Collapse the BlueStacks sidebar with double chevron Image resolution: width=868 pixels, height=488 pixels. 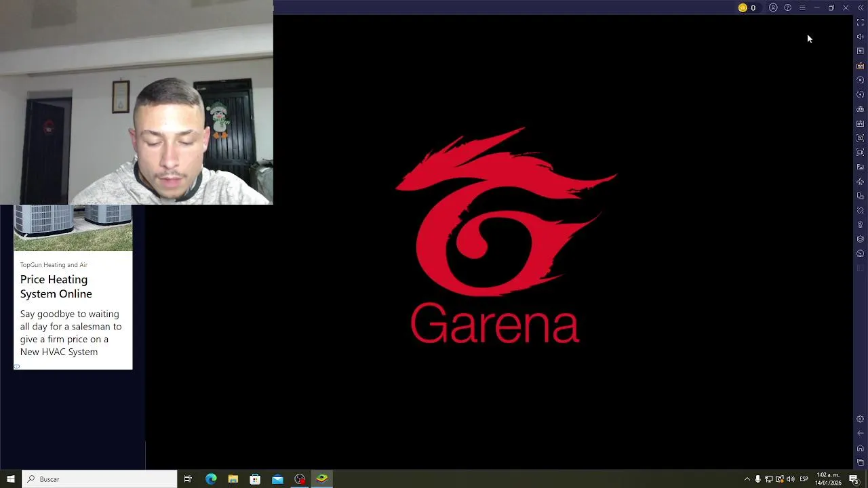(861, 8)
